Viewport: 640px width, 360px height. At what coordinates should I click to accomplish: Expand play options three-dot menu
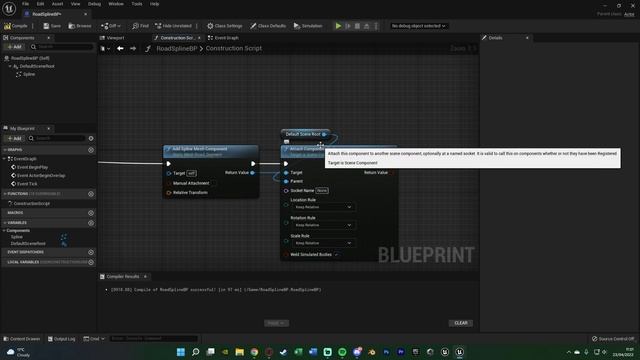pos(376,26)
